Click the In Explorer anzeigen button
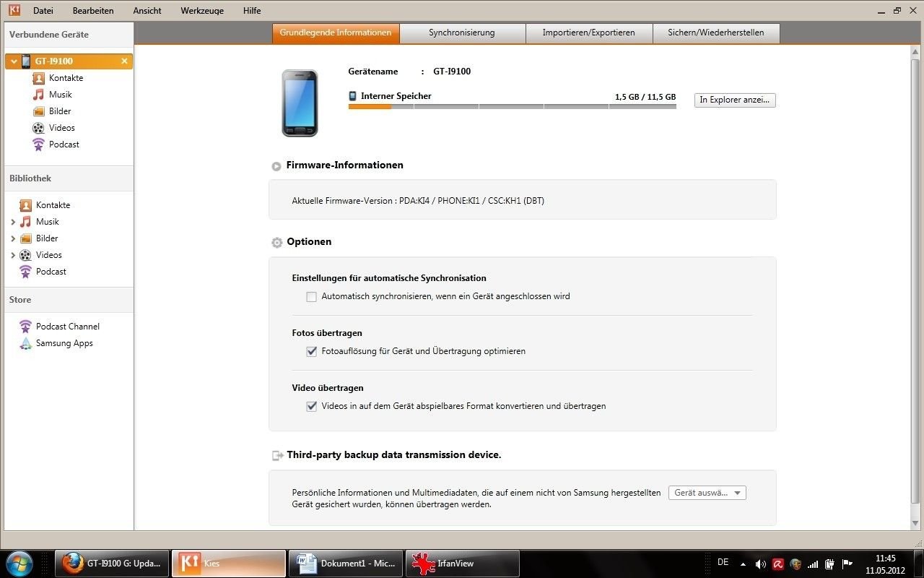Screen dimensions: 924x578 tap(735, 100)
